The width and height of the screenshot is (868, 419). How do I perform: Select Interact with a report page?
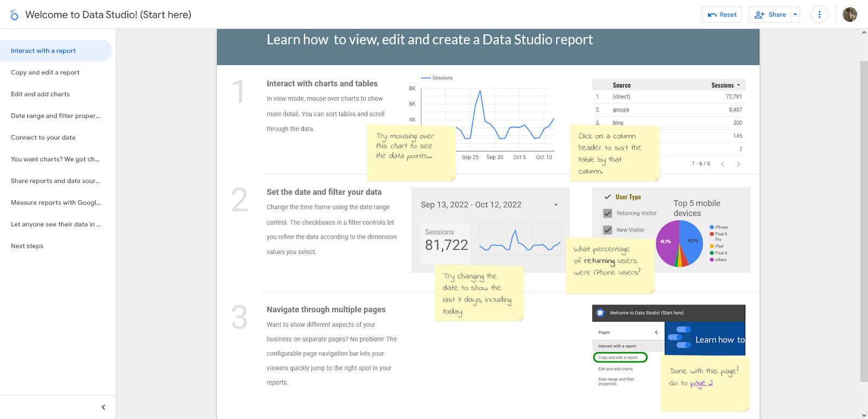pyautogui.click(x=56, y=50)
